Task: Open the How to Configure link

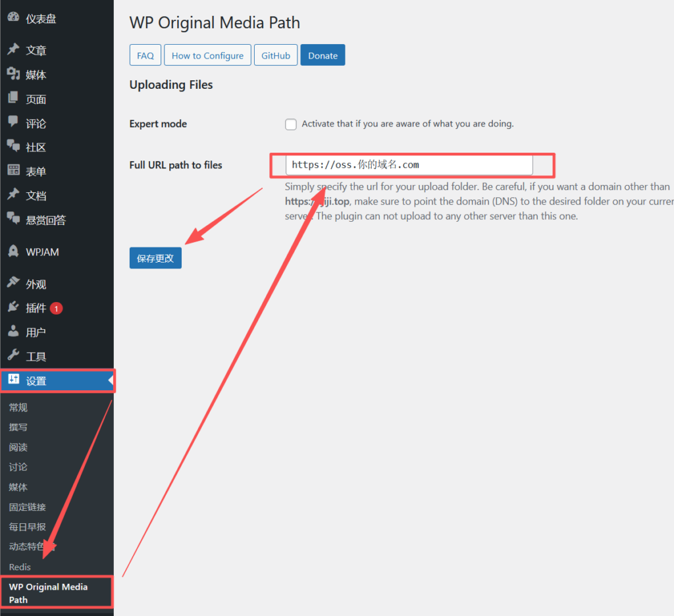Action: click(207, 55)
